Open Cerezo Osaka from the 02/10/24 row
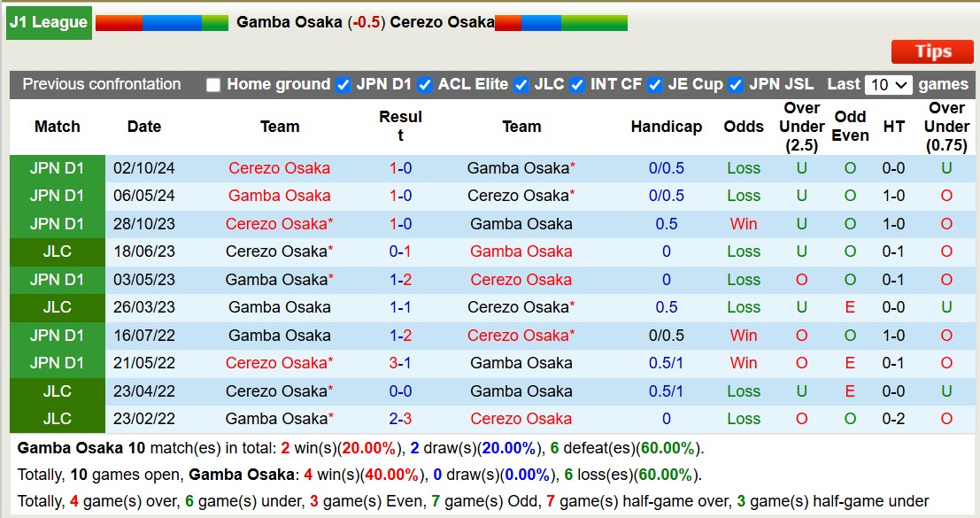This screenshot has width=980, height=518. (x=280, y=167)
